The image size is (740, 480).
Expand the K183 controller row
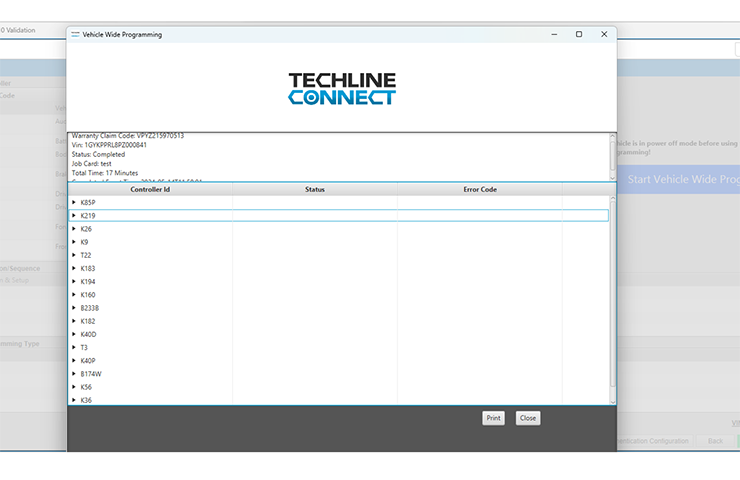point(74,269)
